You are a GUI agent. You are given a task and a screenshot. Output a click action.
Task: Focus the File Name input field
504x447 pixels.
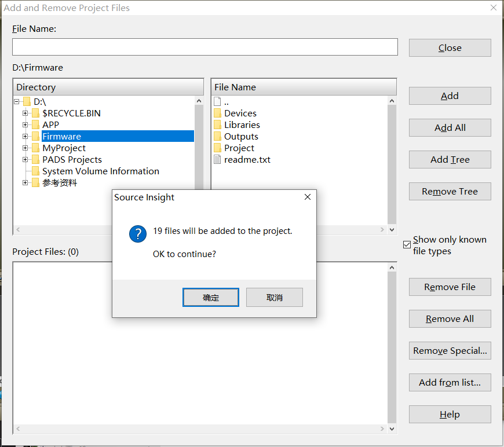(x=204, y=47)
